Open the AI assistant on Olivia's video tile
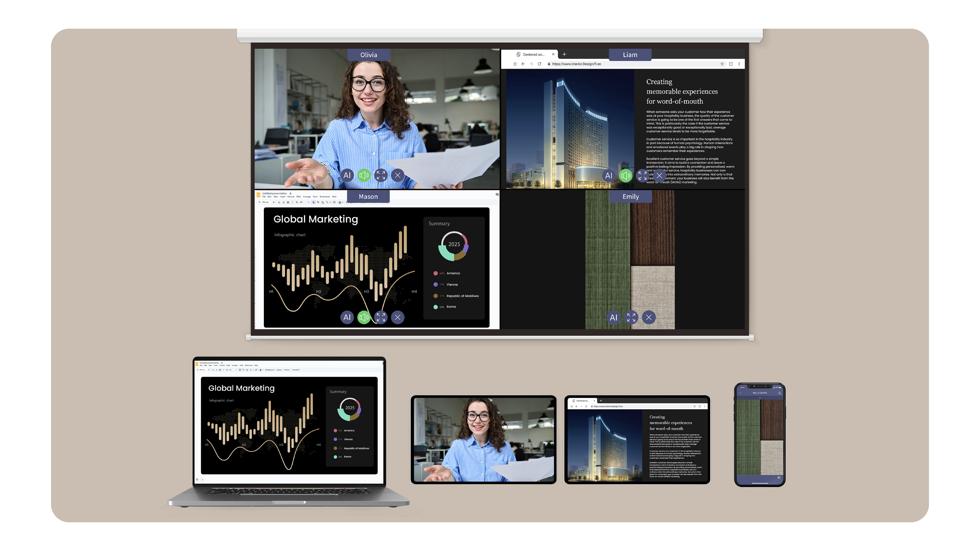 click(347, 175)
